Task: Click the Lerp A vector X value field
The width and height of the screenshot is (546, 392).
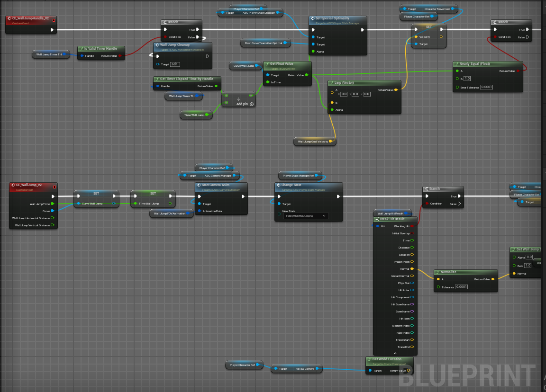Action: click(344, 94)
